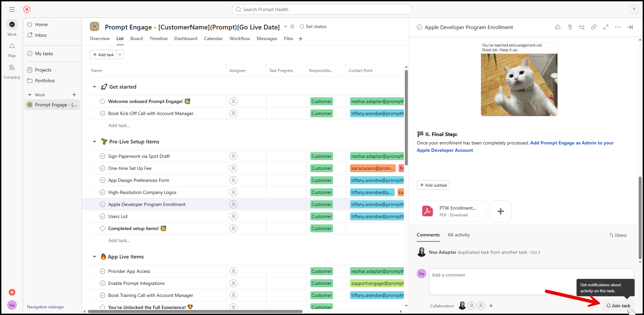Switch to the Board tab

(136, 39)
